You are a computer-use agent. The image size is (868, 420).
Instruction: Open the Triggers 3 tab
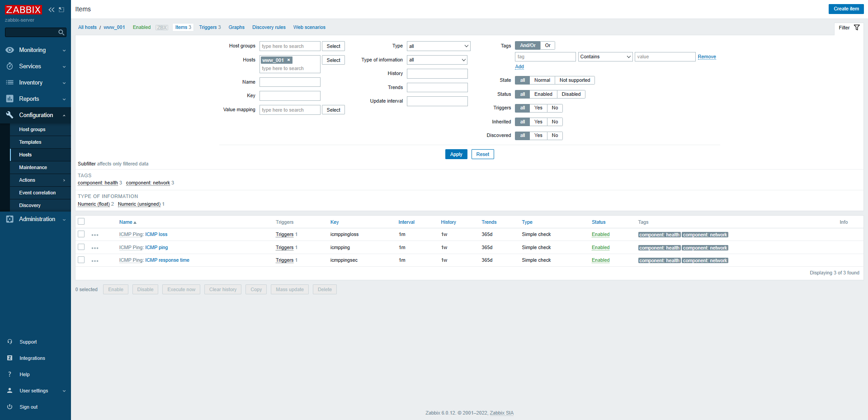pos(210,28)
